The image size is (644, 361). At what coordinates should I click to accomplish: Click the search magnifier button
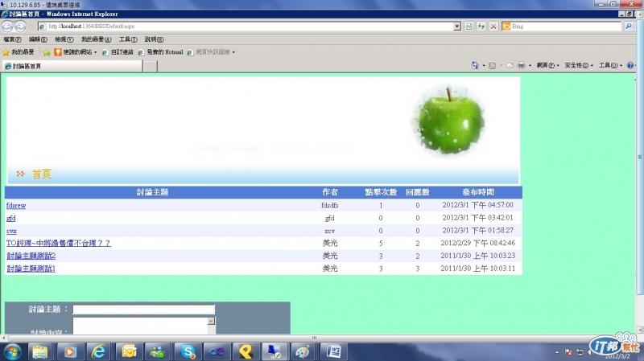[x=629, y=27]
